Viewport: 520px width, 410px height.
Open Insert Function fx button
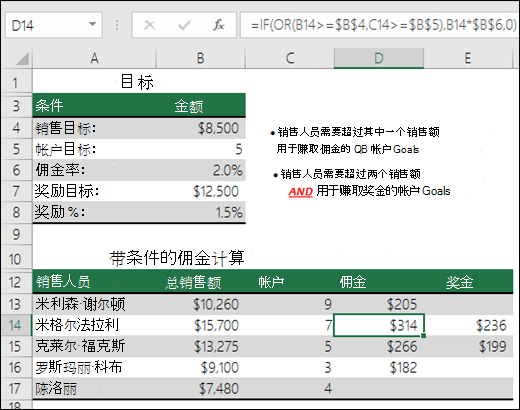coord(219,25)
